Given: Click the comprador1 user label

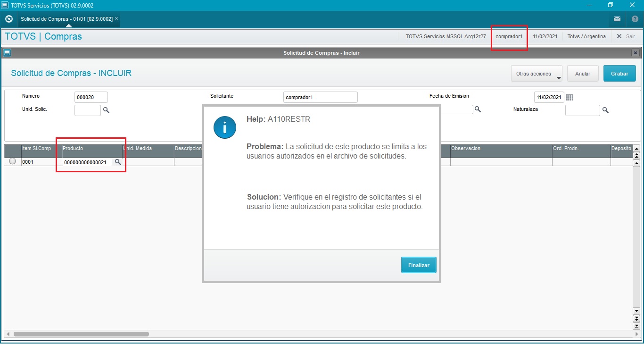Looking at the screenshot, I should (509, 36).
